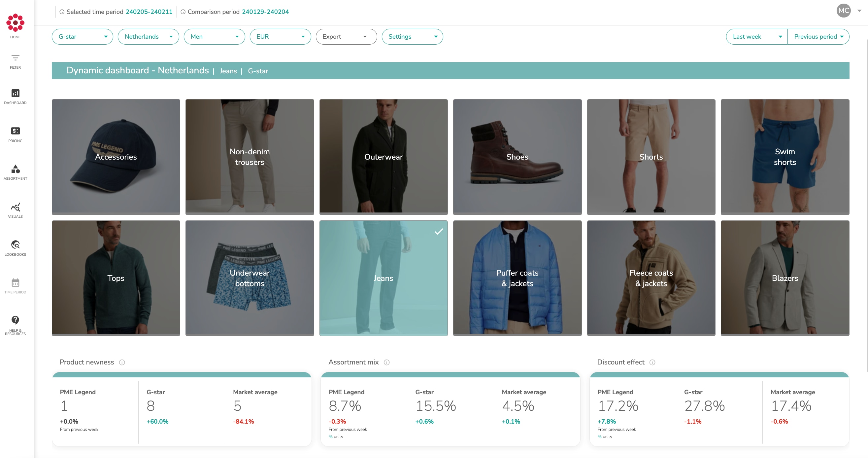
Task: Select the Swim shorts category tile
Action: coord(785,157)
